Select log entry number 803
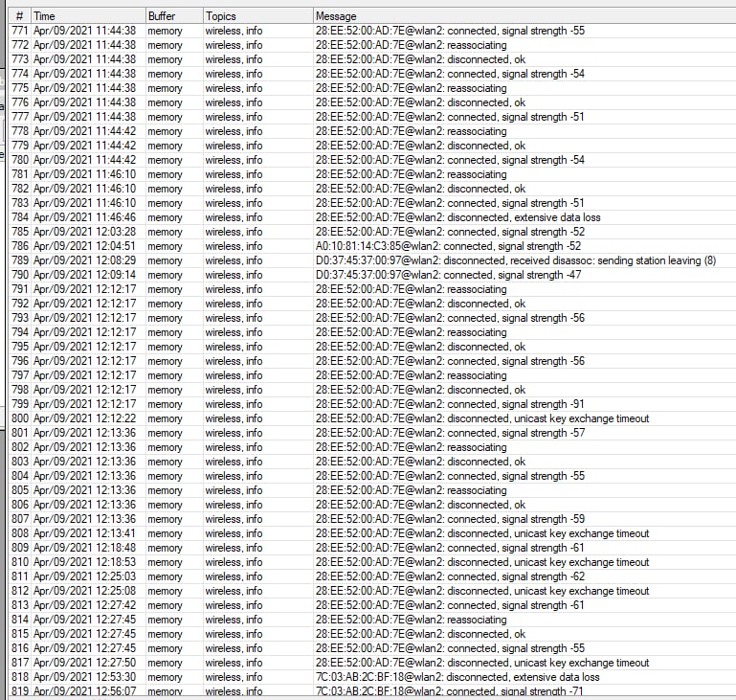This screenshot has width=736, height=700. (20, 462)
